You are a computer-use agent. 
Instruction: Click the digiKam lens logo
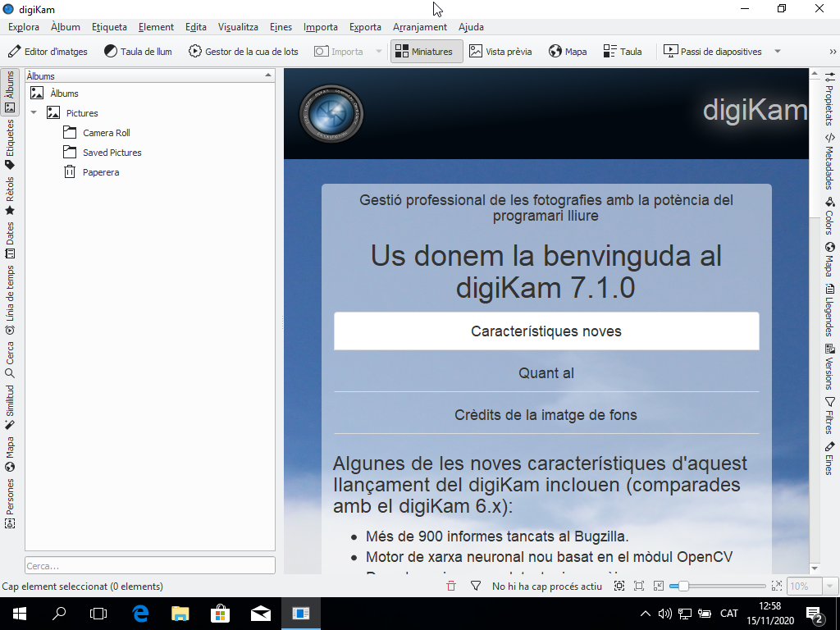[x=331, y=113]
